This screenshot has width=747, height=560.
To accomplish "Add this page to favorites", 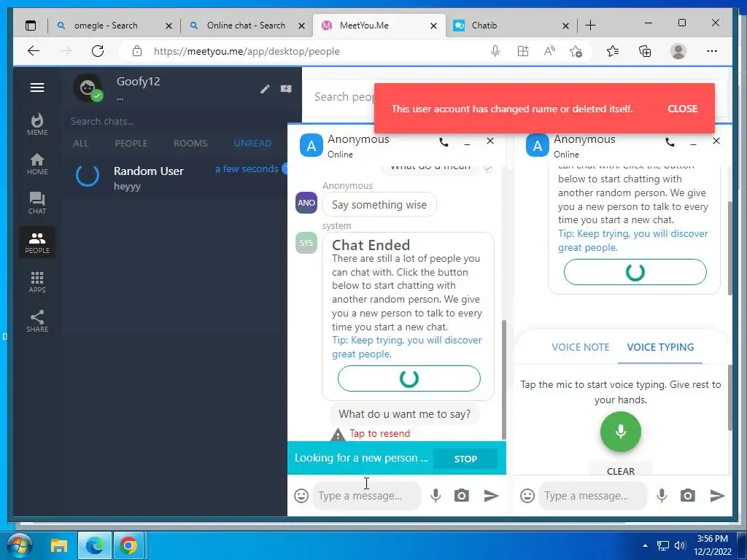I will tap(576, 51).
